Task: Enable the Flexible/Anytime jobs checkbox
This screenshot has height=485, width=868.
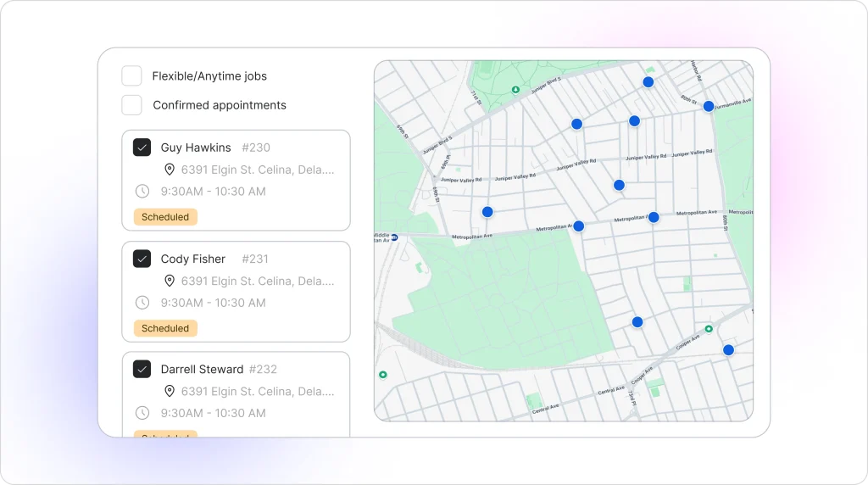Action: (131, 75)
